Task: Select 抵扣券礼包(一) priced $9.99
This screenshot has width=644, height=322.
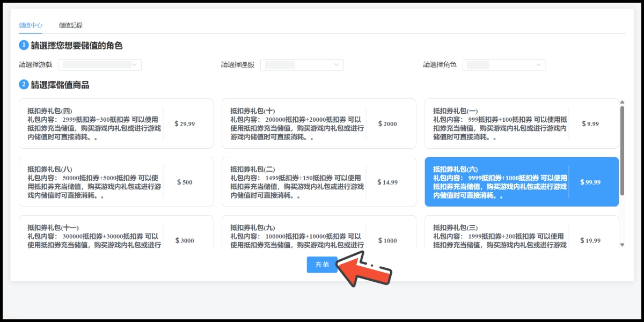Action: click(521, 123)
